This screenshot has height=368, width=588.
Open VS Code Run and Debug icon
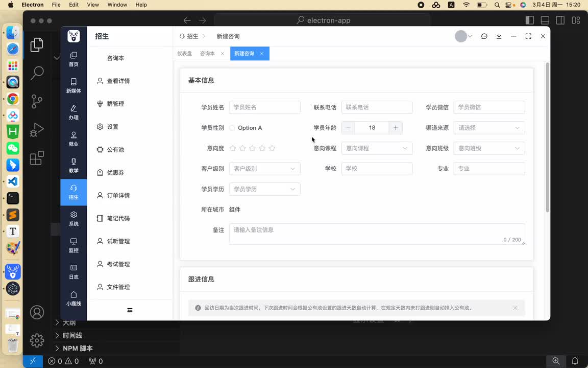tap(37, 130)
